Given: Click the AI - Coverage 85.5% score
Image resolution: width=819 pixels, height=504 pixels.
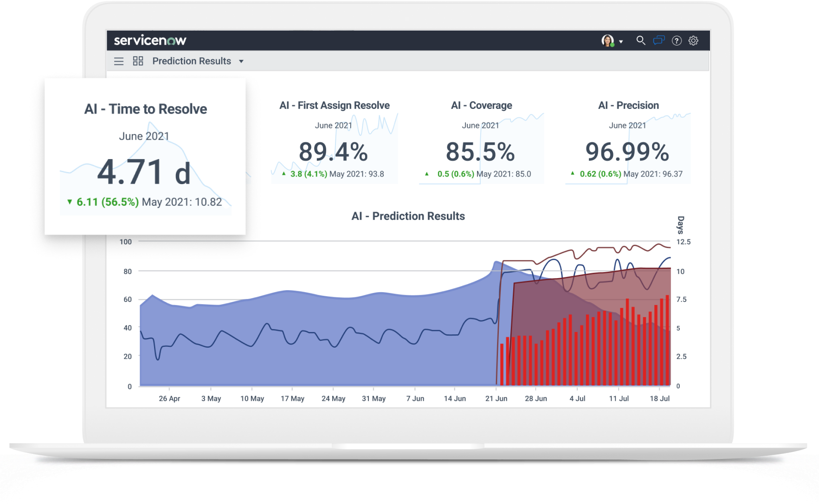Looking at the screenshot, I should (x=480, y=152).
